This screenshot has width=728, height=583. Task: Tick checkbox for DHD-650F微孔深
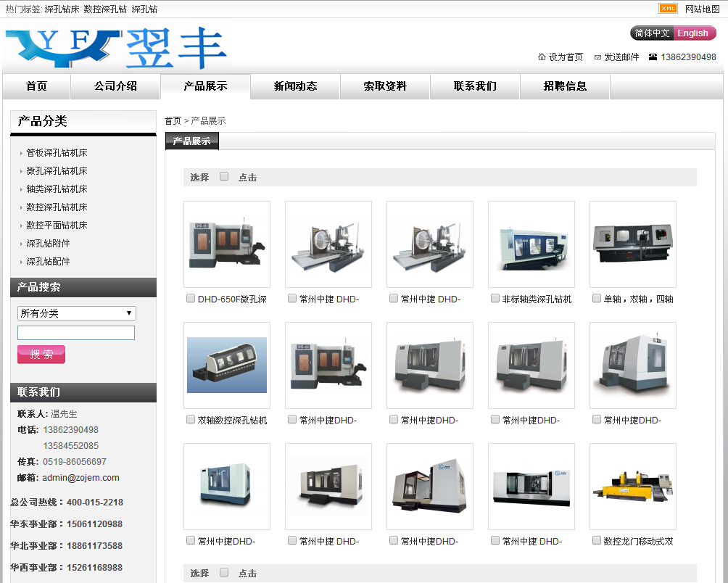point(191,298)
